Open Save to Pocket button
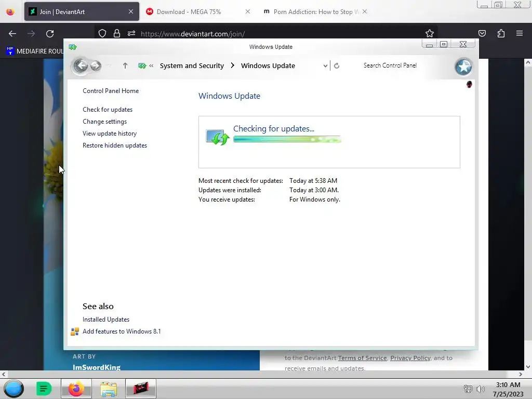Screen dimensions: 532x399 [x=482, y=33]
